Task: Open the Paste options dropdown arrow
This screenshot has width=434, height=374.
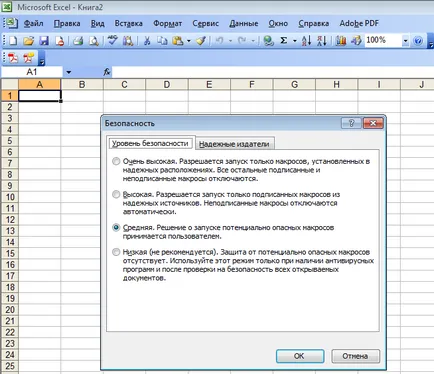Action: coord(188,41)
